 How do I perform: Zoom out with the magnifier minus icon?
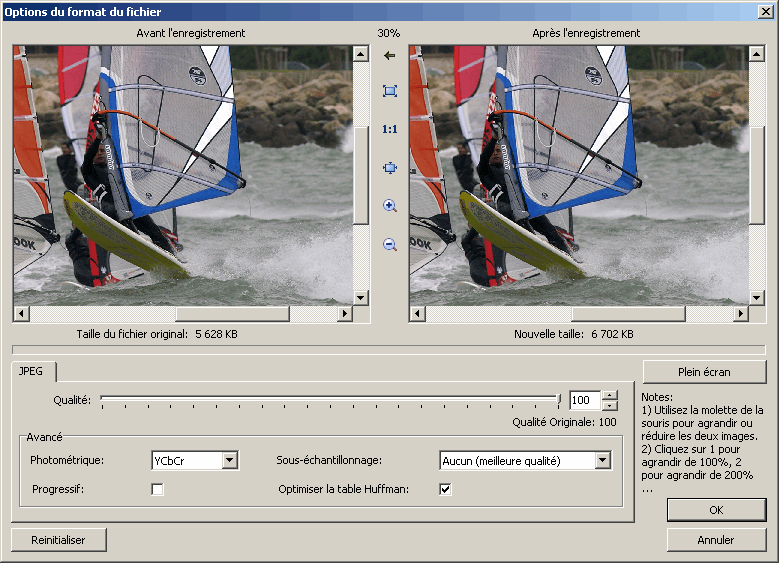click(390, 244)
